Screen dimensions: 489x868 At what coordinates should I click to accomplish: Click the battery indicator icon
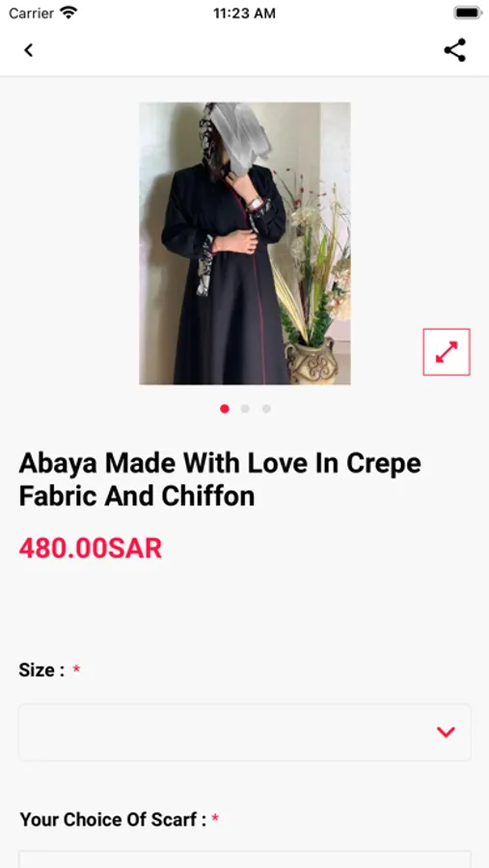coord(468,13)
